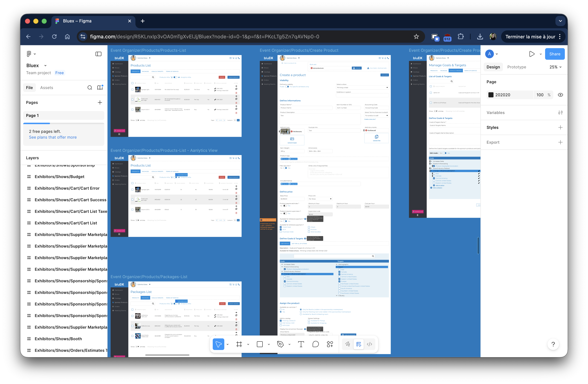Open the Figma main menu chevron

(x=35, y=54)
